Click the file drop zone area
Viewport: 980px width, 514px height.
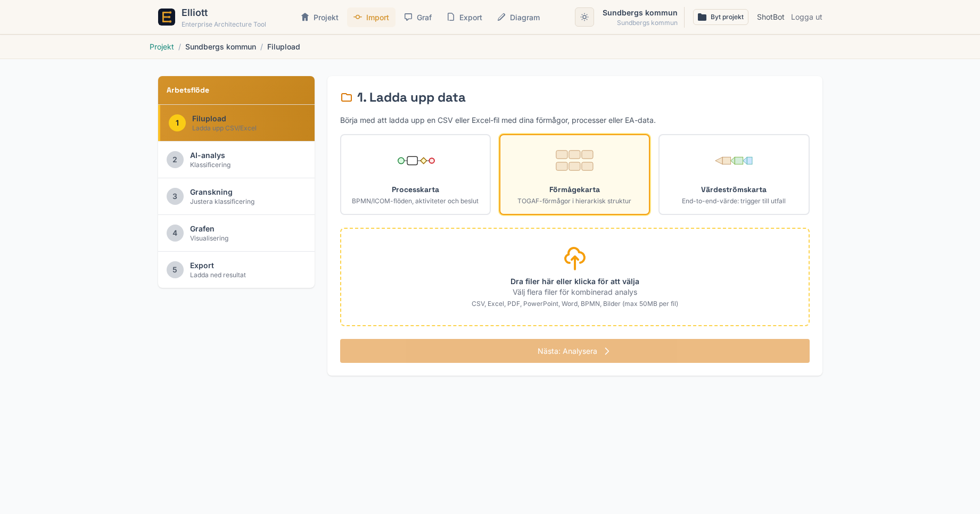574,277
